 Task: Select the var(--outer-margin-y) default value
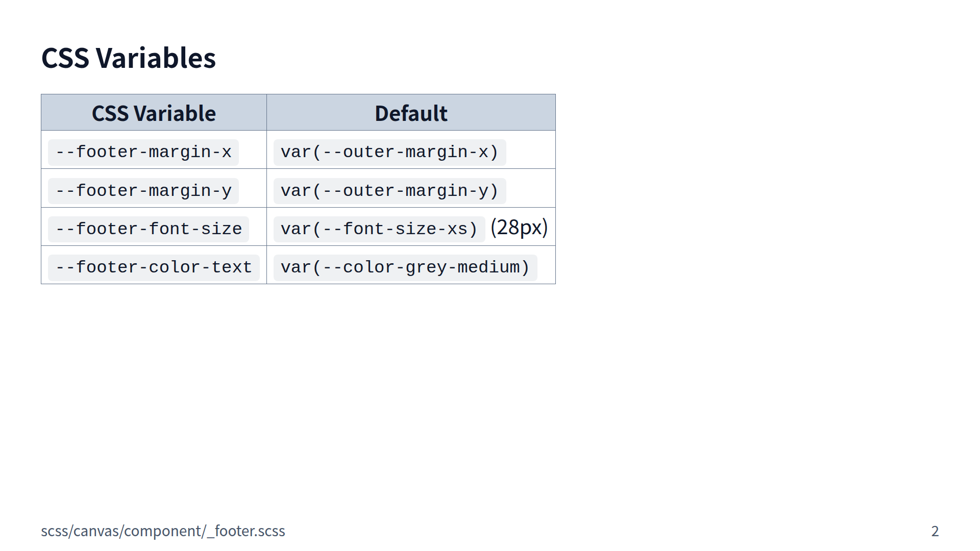coord(389,191)
